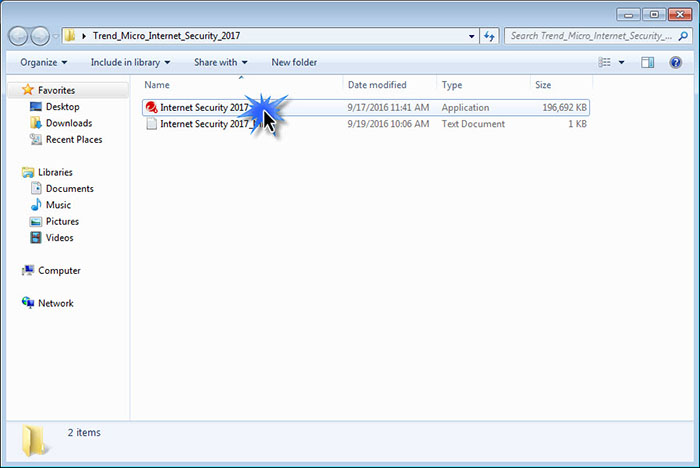Click the Network globe icon
Viewport: 700px width, 468px height.
28,303
